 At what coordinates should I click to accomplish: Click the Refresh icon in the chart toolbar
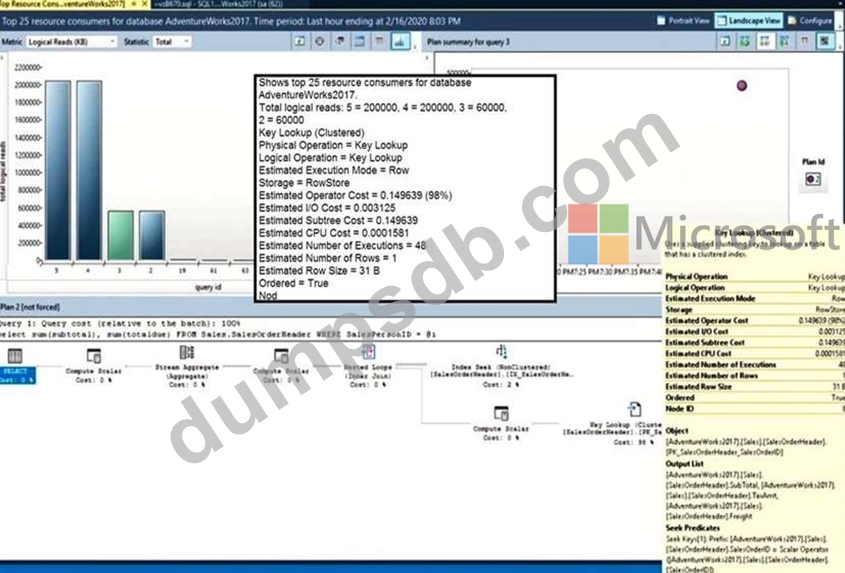(300, 42)
